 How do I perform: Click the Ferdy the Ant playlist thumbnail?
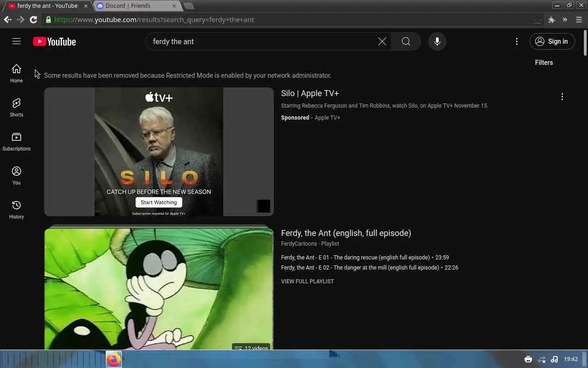pos(159,289)
